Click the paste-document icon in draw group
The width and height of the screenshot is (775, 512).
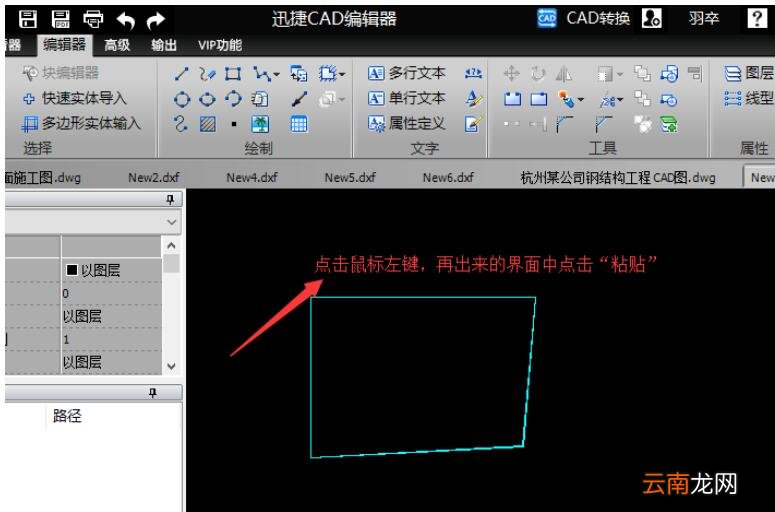point(259,99)
